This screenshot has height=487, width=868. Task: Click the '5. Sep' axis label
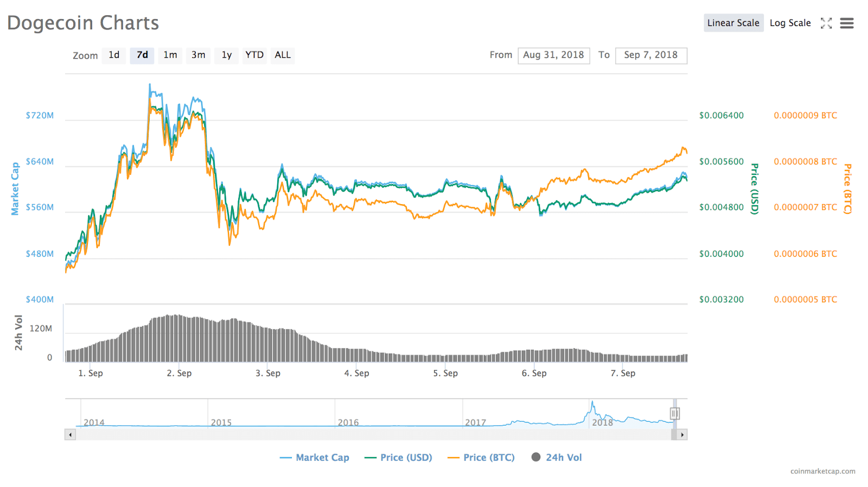(445, 374)
